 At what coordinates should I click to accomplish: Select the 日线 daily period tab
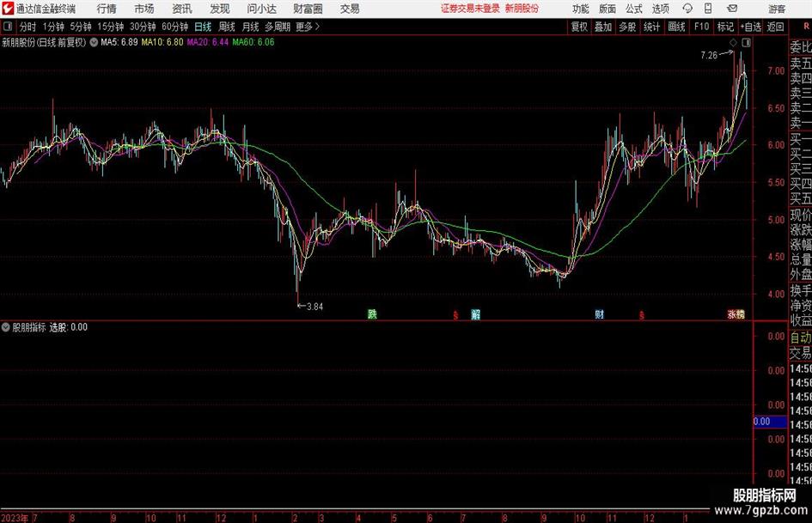point(203,27)
